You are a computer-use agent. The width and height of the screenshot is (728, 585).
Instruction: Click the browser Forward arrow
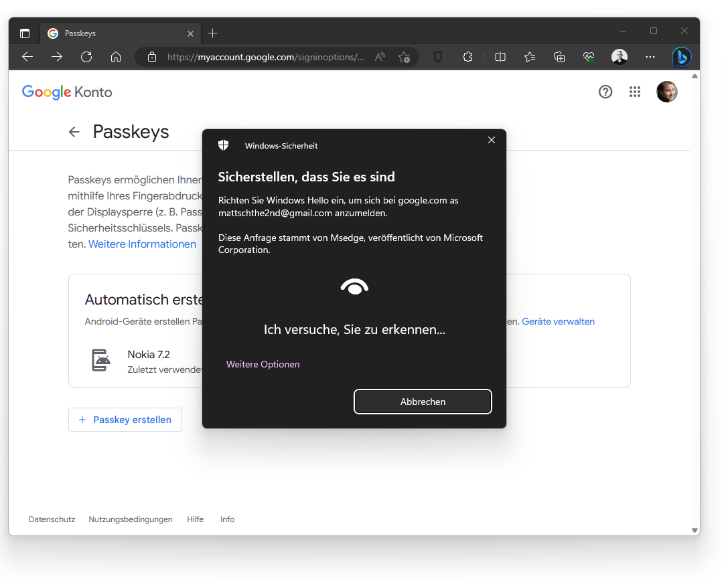[x=57, y=57]
